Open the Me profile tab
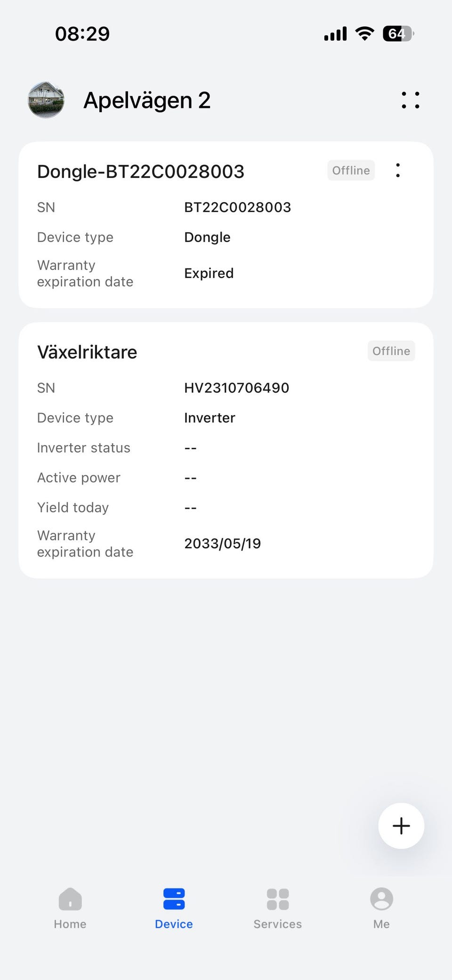Viewport: 452px width, 980px height. pyautogui.click(x=381, y=908)
